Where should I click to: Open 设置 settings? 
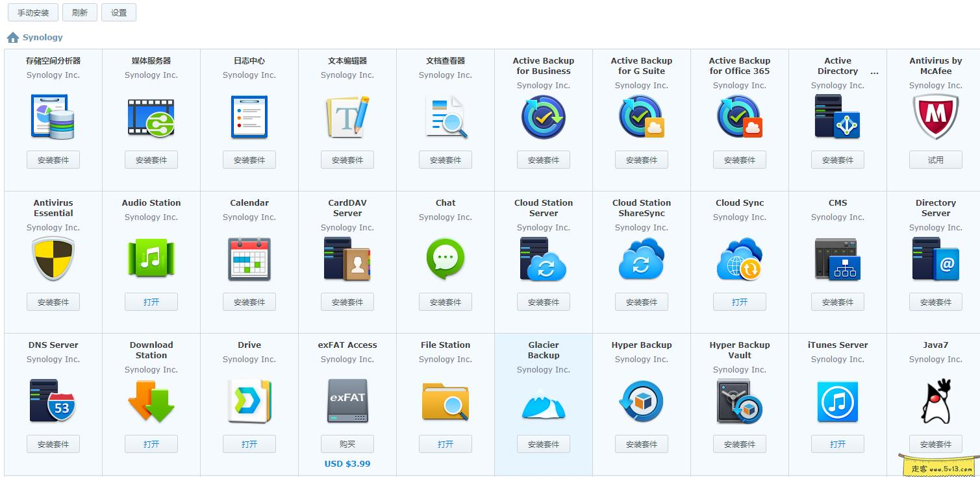pyautogui.click(x=119, y=12)
